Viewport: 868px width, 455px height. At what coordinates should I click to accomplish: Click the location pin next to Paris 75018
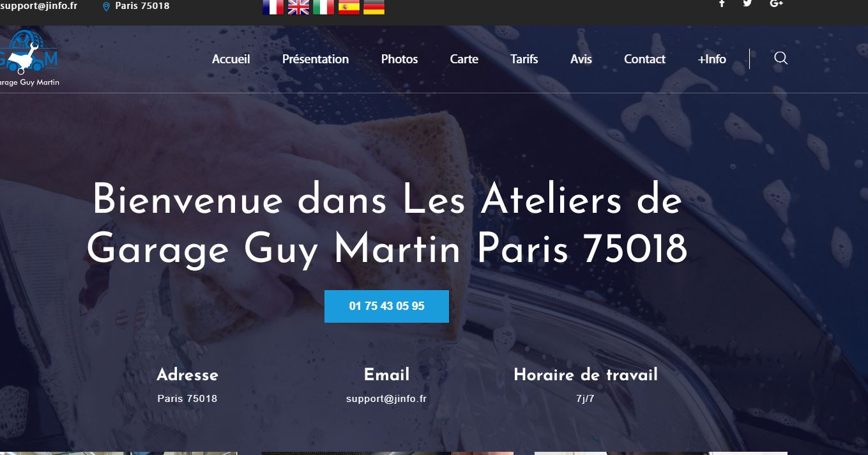[106, 6]
